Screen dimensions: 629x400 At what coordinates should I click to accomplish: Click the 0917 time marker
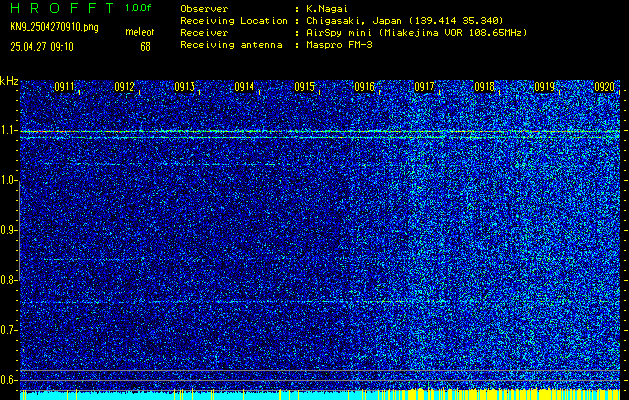click(x=424, y=87)
